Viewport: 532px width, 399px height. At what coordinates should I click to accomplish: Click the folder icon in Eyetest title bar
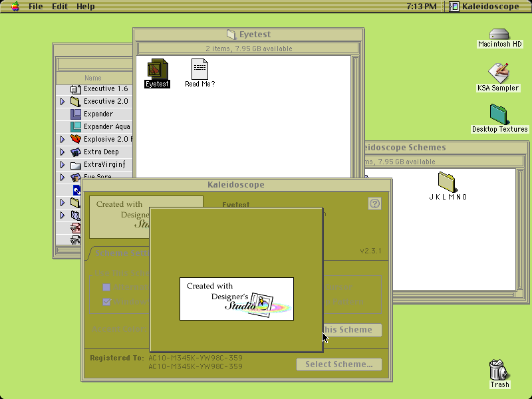coord(231,35)
